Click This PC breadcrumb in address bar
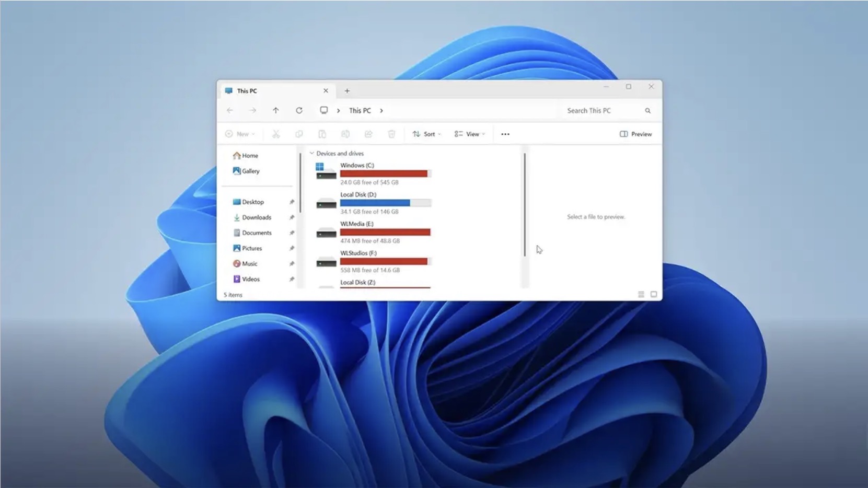The width and height of the screenshot is (868, 488). (x=360, y=111)
